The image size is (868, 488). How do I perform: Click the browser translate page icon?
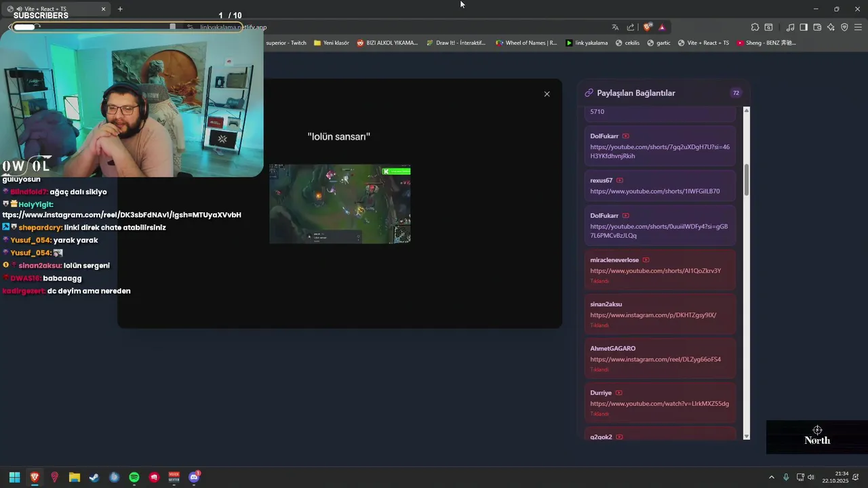click(x=615, y=27)
